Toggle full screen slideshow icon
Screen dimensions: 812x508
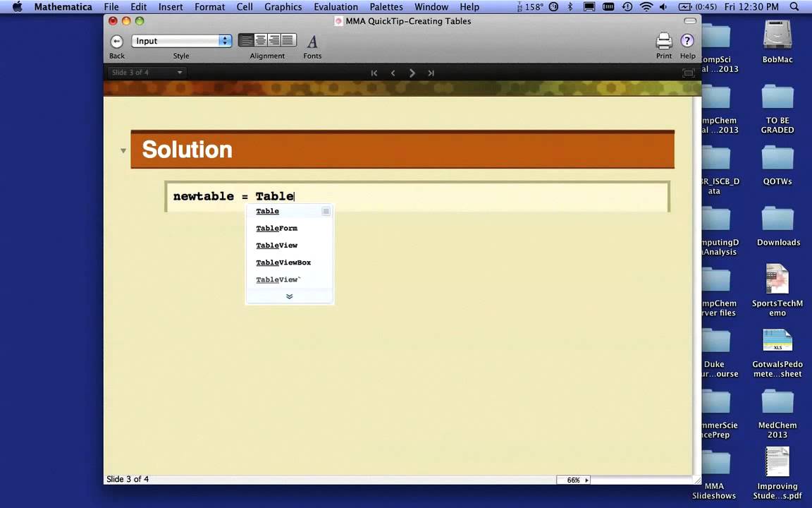(x=688, y=73)
